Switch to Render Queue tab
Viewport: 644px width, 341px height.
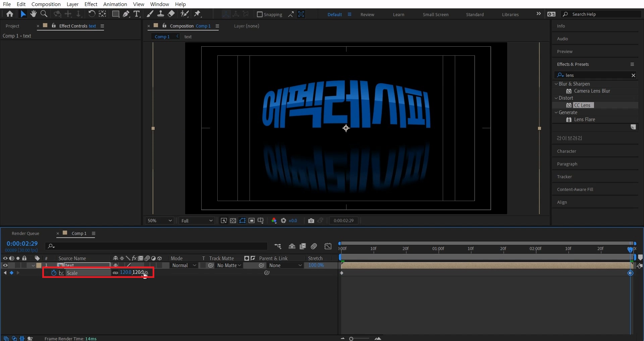25,233
